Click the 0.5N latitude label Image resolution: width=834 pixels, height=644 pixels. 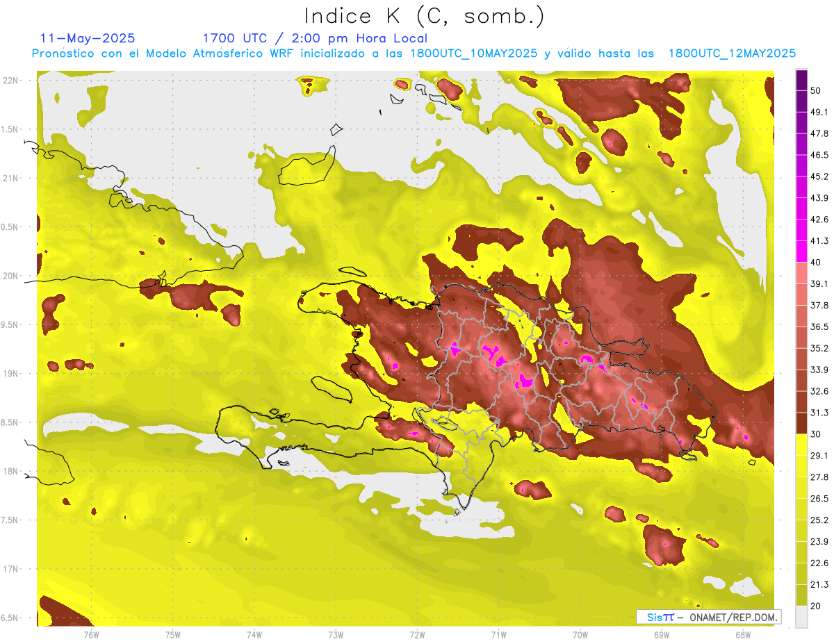click(x=10, y=227)
